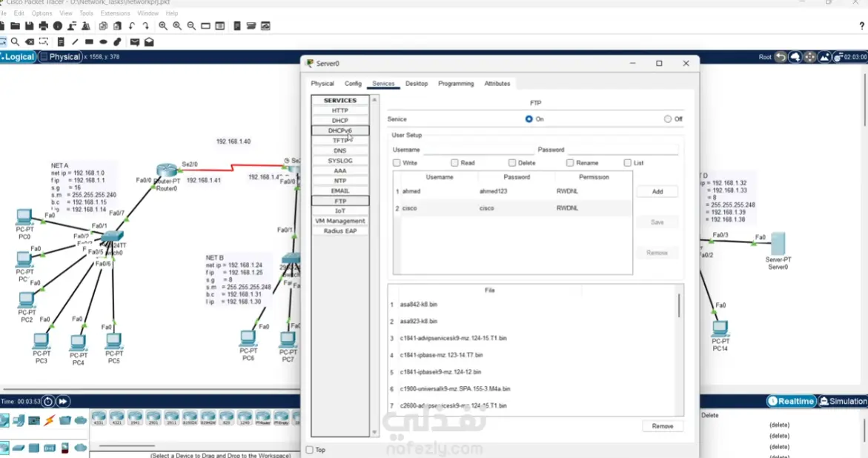Switch to Physical workspace view
This screenshot has width=868, height=458.
[61, 57]
